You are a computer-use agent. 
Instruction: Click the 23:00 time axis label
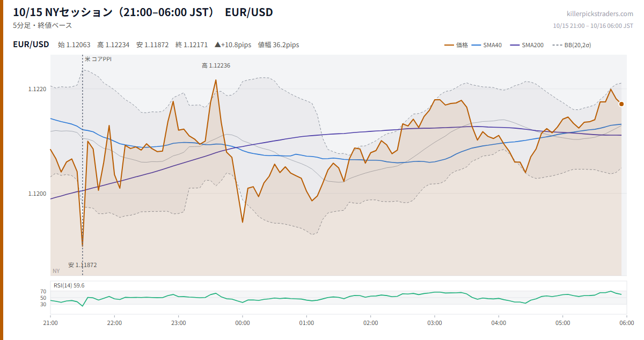[x=179, y=323]
